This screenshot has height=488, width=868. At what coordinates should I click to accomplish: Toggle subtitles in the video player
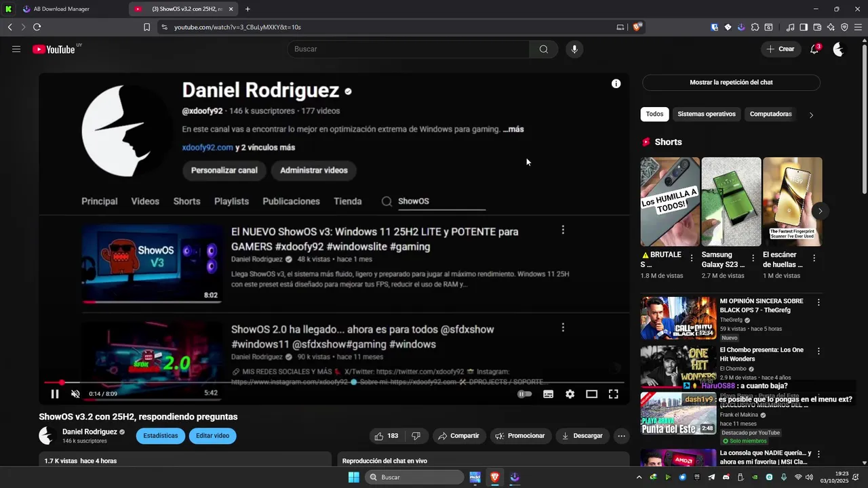(x=548, y=394)
